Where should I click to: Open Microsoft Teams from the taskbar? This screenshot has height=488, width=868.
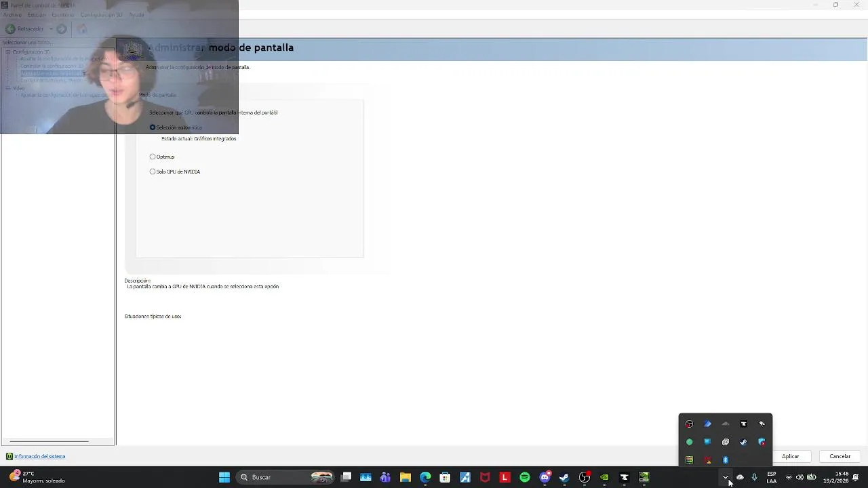pyautogui.click(x=385, y=477)
